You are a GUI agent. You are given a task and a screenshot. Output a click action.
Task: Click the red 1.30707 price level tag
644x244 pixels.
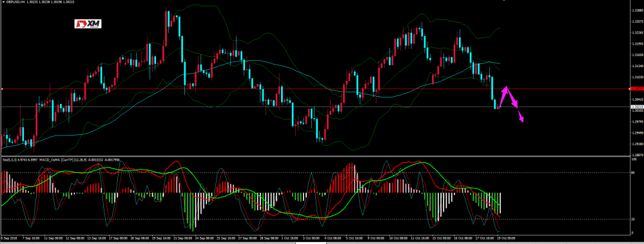[638, 88]
